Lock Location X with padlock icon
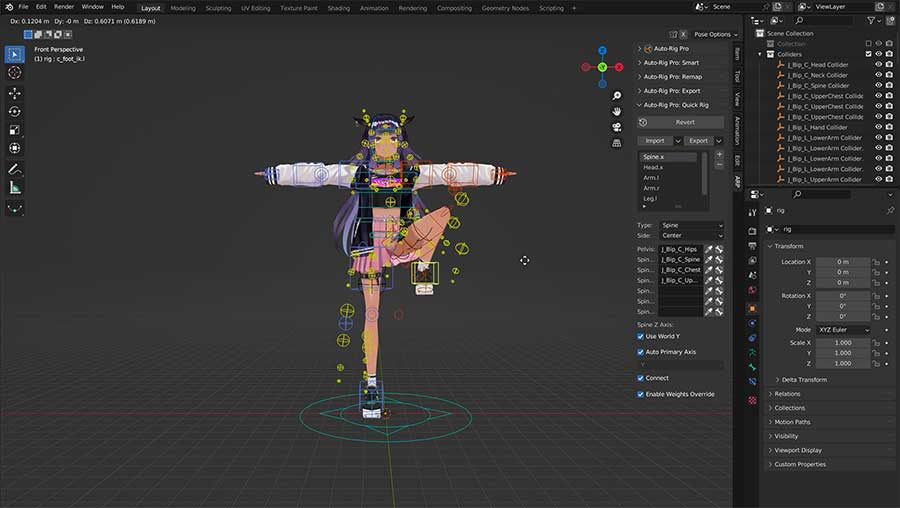Screen dimensions: 900x508 876,262
